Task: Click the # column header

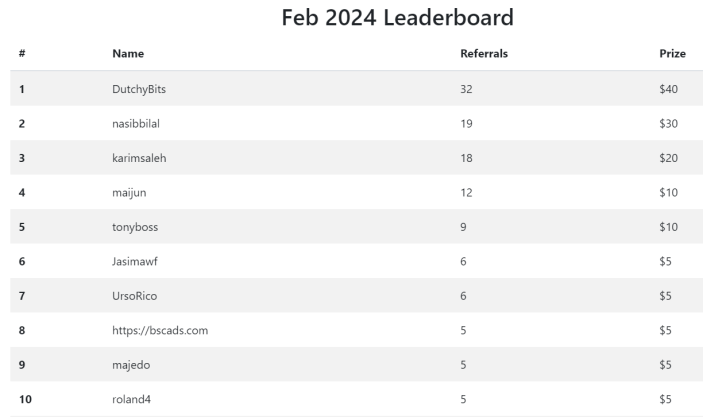Action: tap(22, 53)
